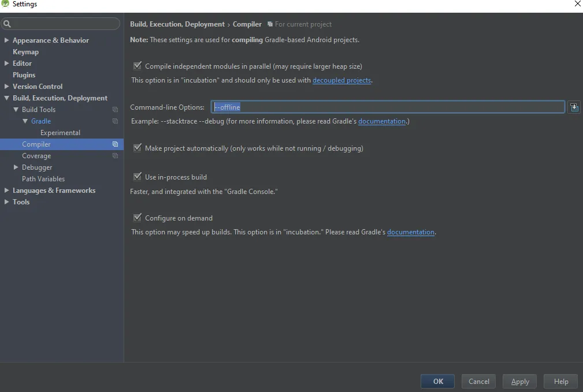This screenshot has width=583, height=392.
Task: Expand the Tools section arrow
Action: (x=6, y=201)
